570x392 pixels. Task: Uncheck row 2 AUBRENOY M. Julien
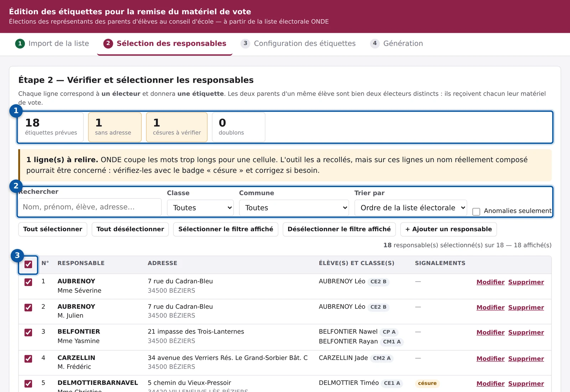click(28, 308)
